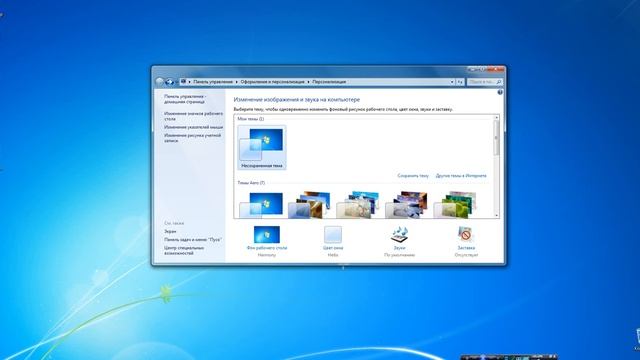The image size is (640, 360).
Task: Open Заставка screen saver settings
Action: click(x=466, y=241)
